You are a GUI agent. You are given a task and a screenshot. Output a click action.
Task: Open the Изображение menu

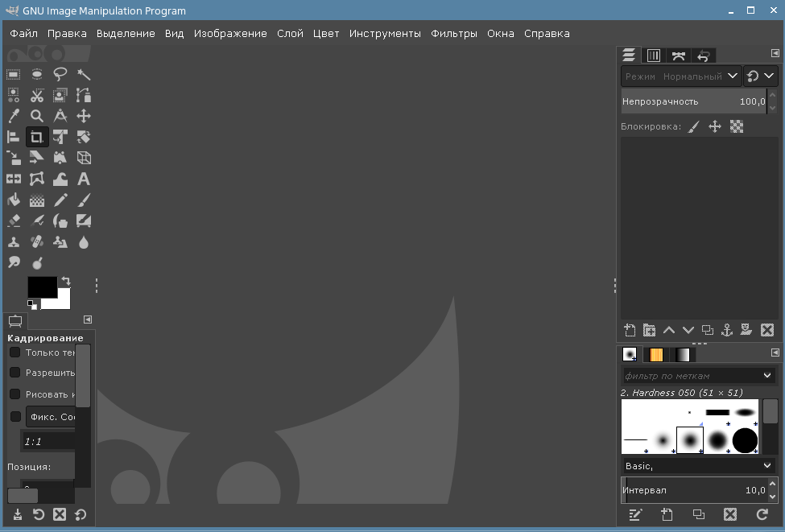click(x=230, y=34)
